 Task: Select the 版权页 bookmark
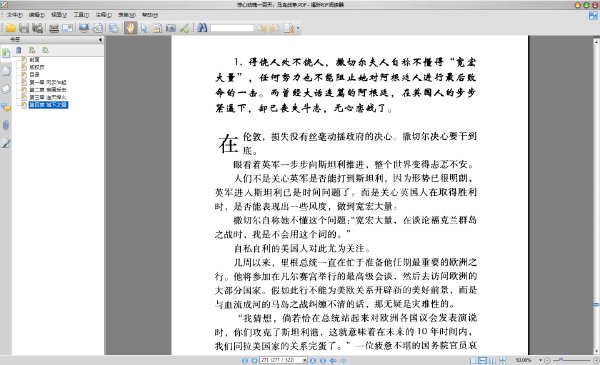click(37, 67)
